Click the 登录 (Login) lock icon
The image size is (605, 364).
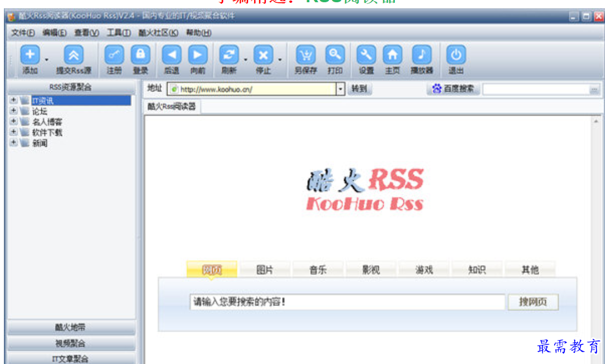140,55
